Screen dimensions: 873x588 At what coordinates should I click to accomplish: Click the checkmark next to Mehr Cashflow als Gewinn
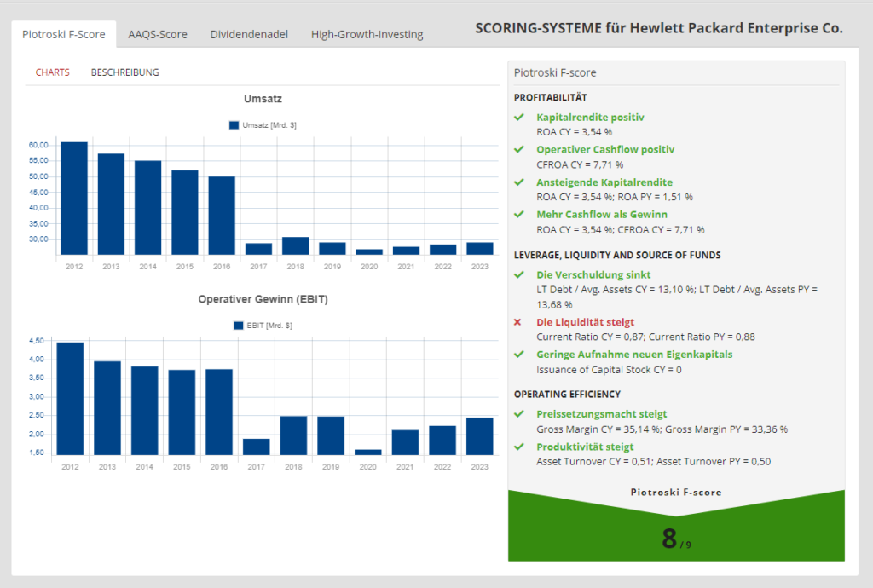click(x=518, y=215)
